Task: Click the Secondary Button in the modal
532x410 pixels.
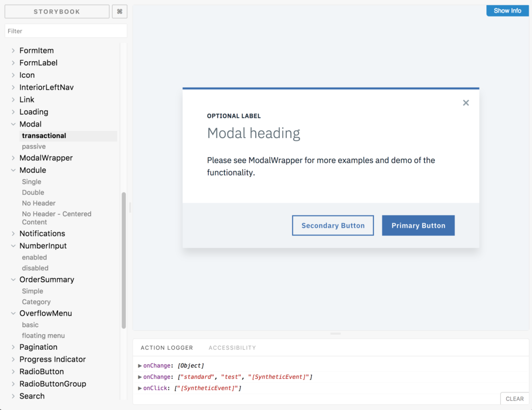Action: pyautogui.click(x=332, y=225)
